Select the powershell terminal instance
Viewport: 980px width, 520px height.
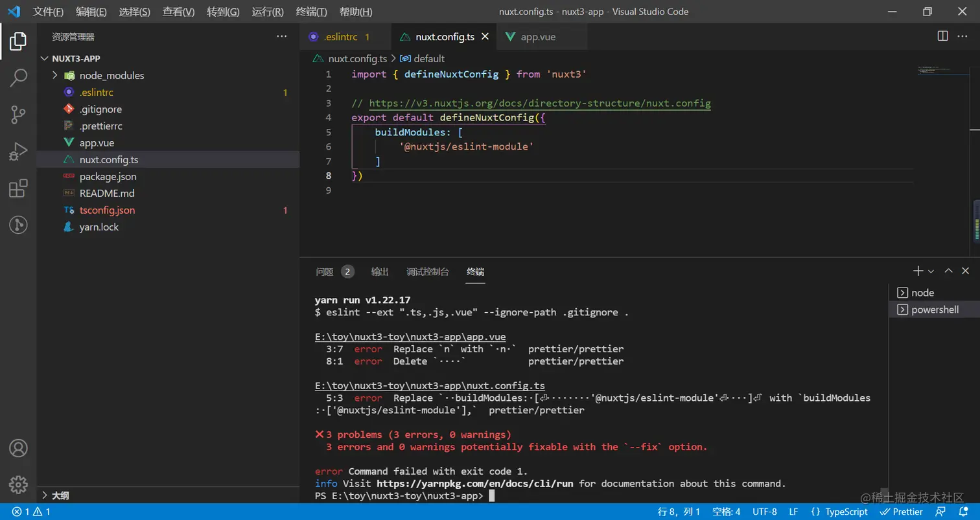(x=934, y=310)
